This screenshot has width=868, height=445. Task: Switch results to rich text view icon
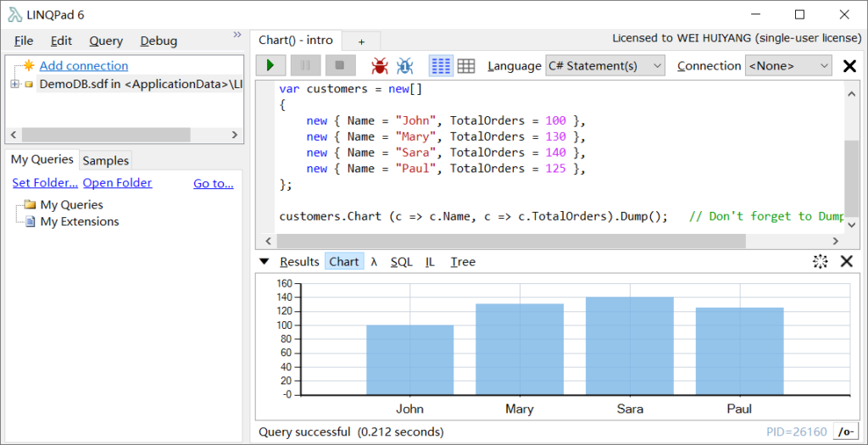pyautogui.click(x=441, y=66)
